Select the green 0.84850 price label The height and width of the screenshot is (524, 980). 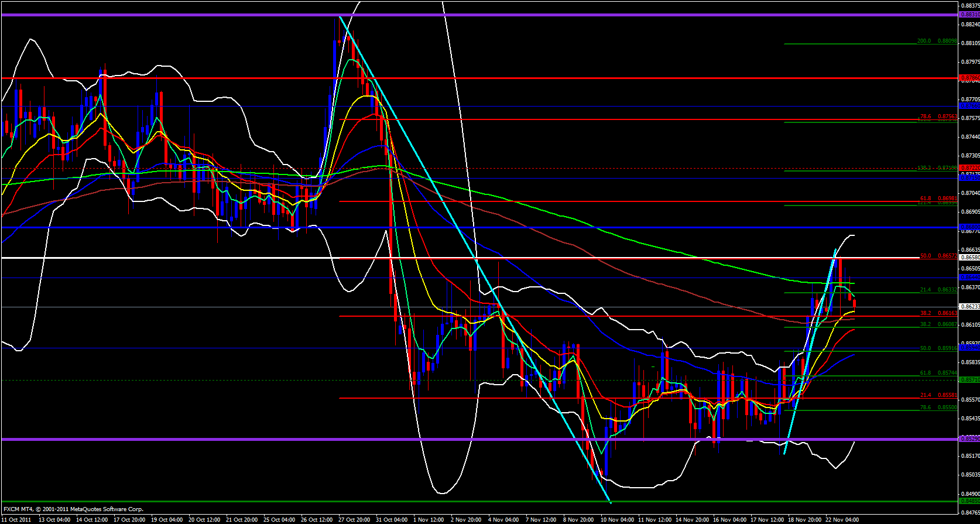coord(969,501)
